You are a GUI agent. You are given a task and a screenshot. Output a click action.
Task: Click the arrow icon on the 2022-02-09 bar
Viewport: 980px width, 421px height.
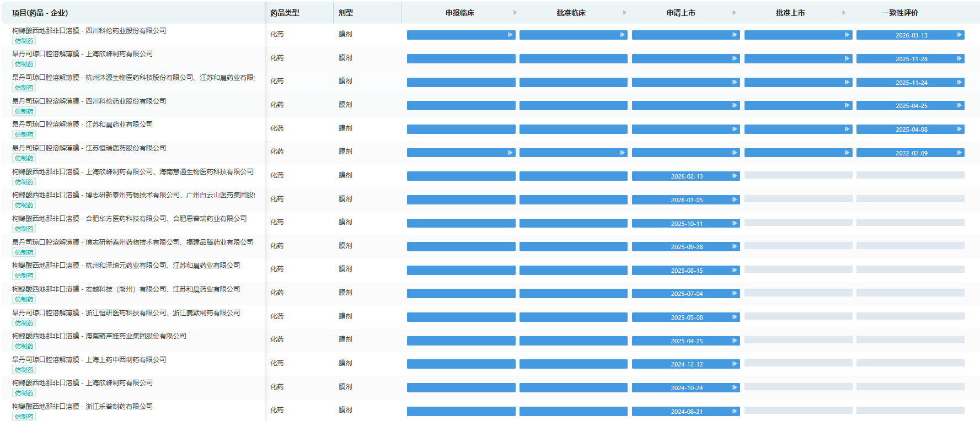[x=959, y=153]
